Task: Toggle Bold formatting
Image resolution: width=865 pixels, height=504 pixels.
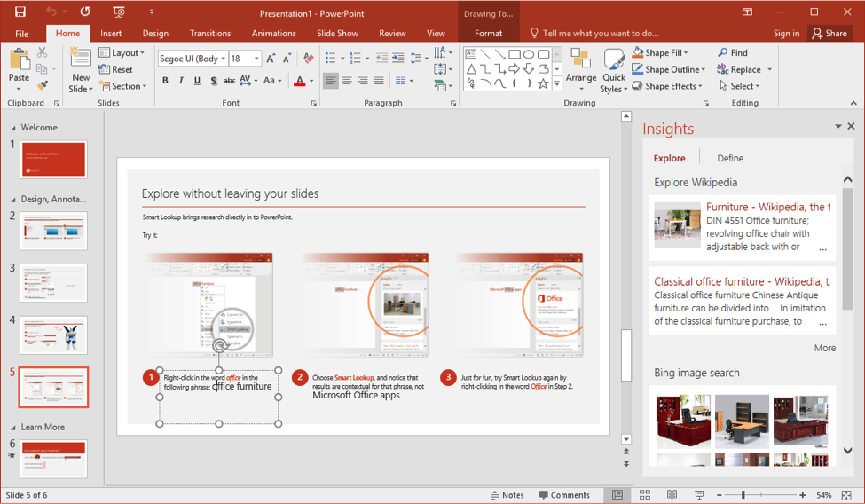Action: pyautogui.click(x=165, y=81)
